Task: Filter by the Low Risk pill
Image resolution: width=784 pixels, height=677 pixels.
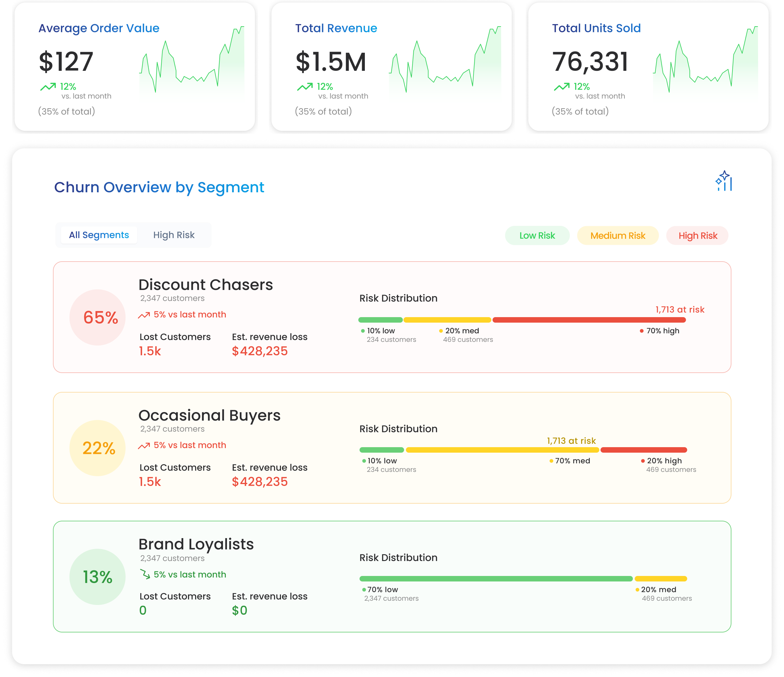Action: pyautogui.click(x=537, y=236)
